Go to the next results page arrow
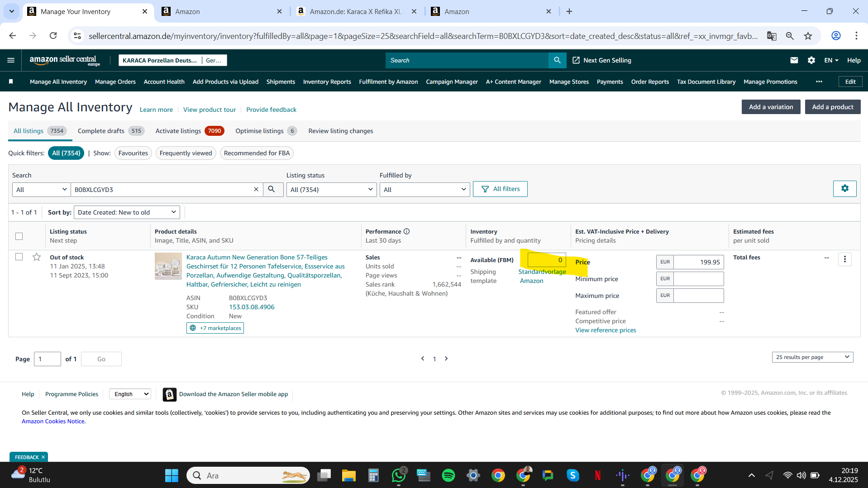The image size is (868, 488). (446, 359)
